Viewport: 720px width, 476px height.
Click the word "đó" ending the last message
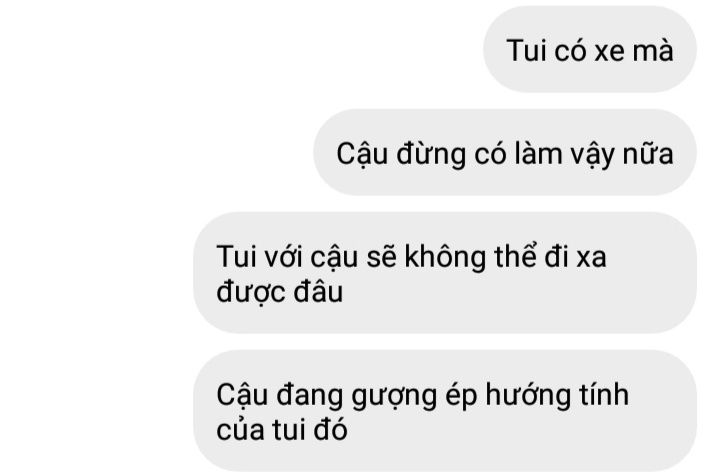pos(331,429)
